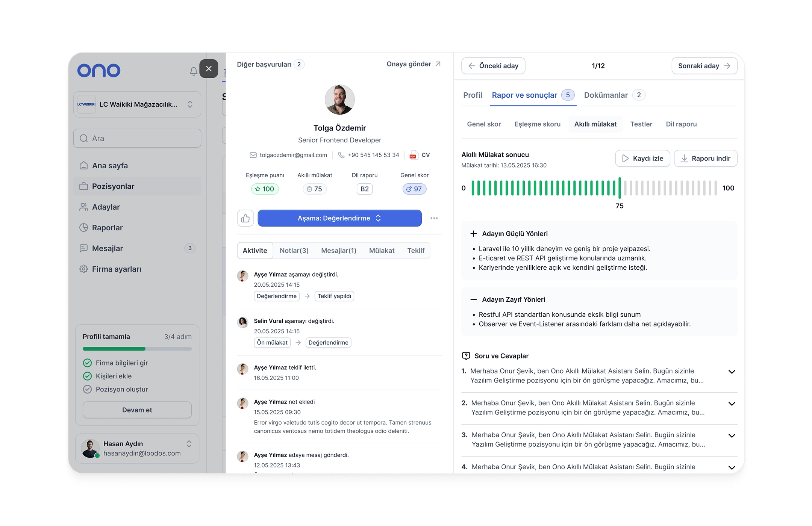Toggle the Pozisyon oluştur checkmark

coord(87,389)
